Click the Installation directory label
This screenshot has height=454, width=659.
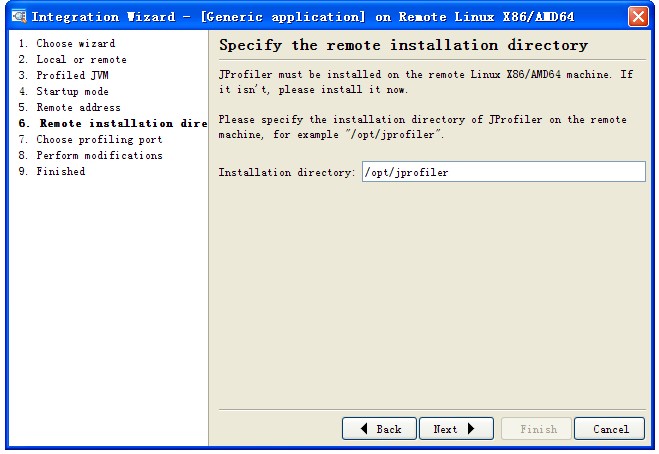pos(287,172)
